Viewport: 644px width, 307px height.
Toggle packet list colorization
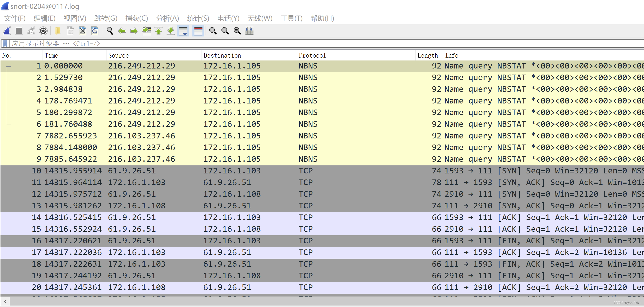click(198, 31)
